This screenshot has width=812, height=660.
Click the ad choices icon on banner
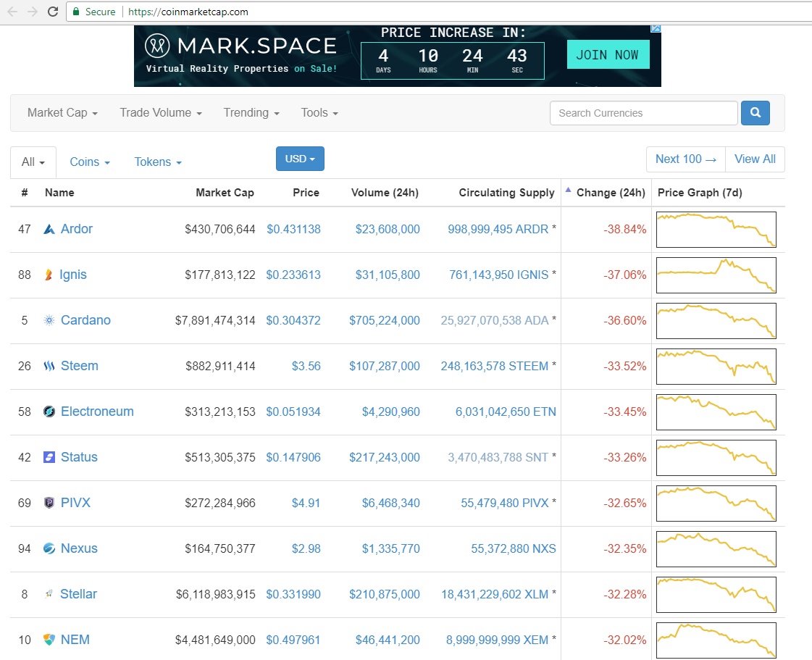[656, 28]
